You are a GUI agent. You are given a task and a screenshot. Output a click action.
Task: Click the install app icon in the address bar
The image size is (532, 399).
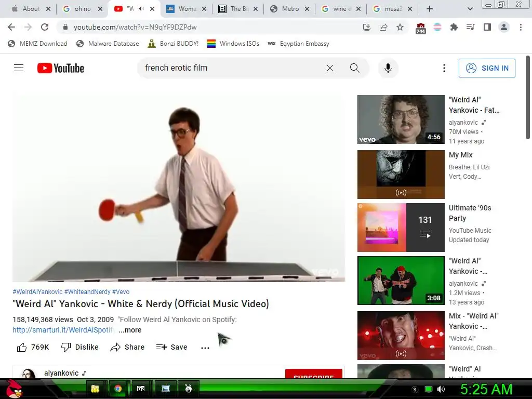point(366,27)
